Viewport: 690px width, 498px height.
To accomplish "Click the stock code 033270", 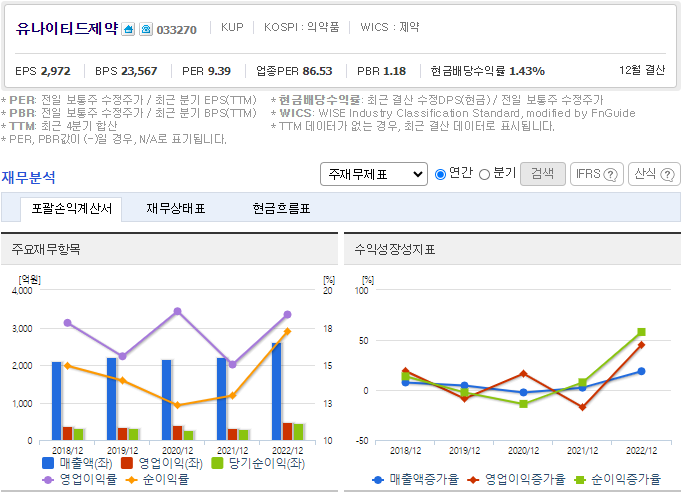I will [176, 30].
